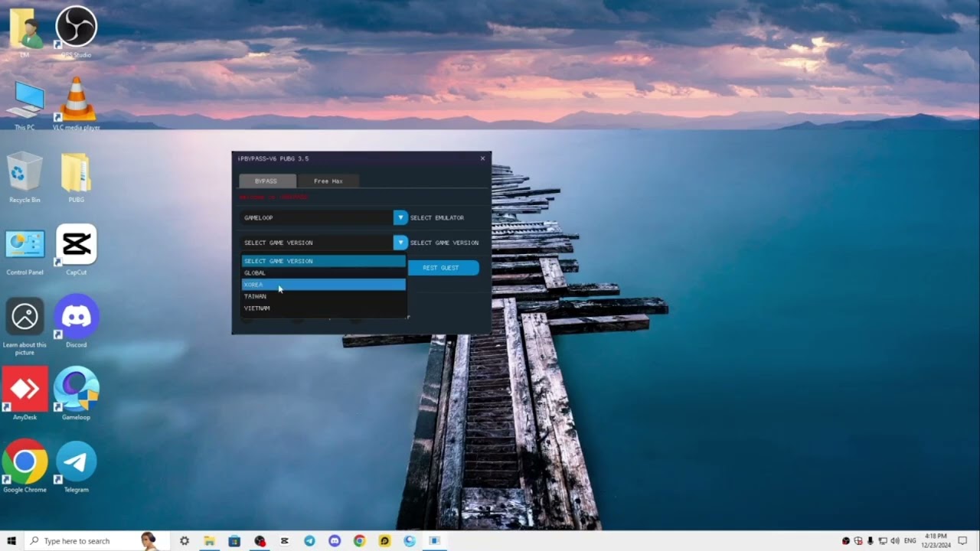
Task: Click the SELECT EMULATOR label
Action: click(437, 217)
